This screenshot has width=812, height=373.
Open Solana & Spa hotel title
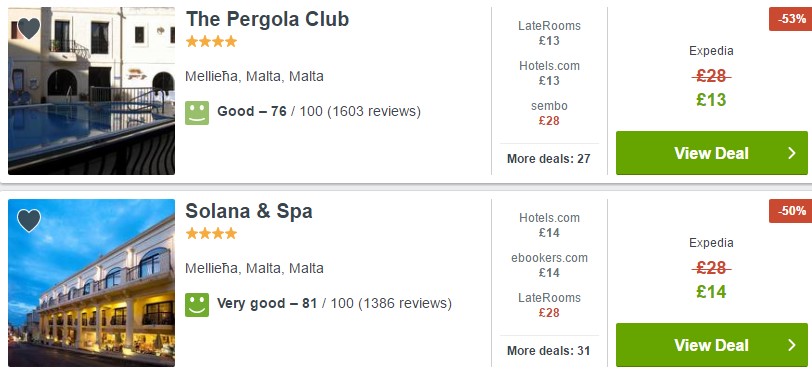(x=249, y=211)
